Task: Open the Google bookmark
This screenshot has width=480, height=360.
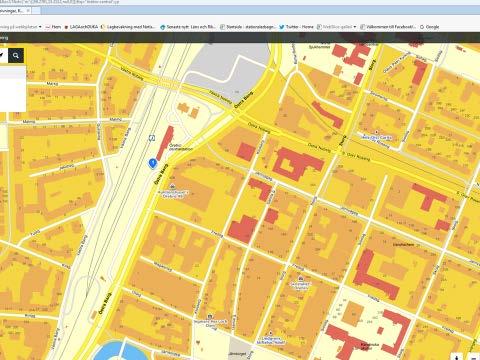Action: [x=429, y=27]
